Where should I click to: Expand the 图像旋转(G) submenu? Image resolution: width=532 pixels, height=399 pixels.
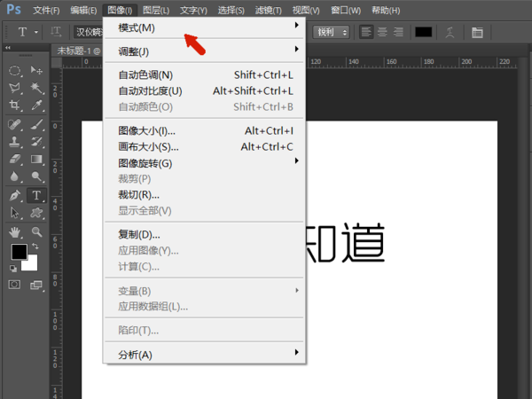point(204,163)
